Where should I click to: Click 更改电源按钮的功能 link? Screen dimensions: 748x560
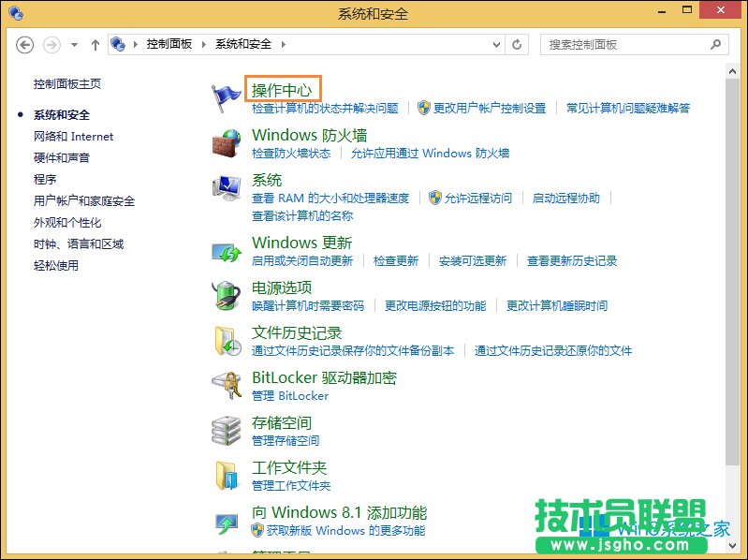click(x=435, y=306)
